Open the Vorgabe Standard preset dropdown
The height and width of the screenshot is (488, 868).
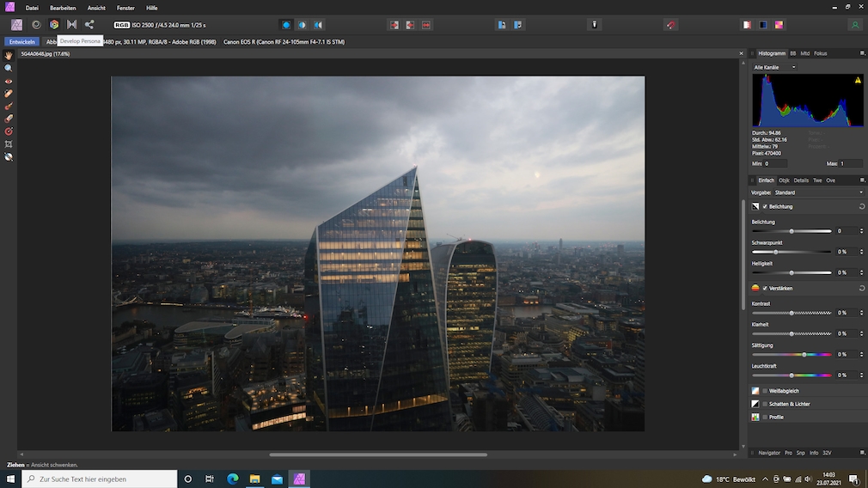click(818, 192)
